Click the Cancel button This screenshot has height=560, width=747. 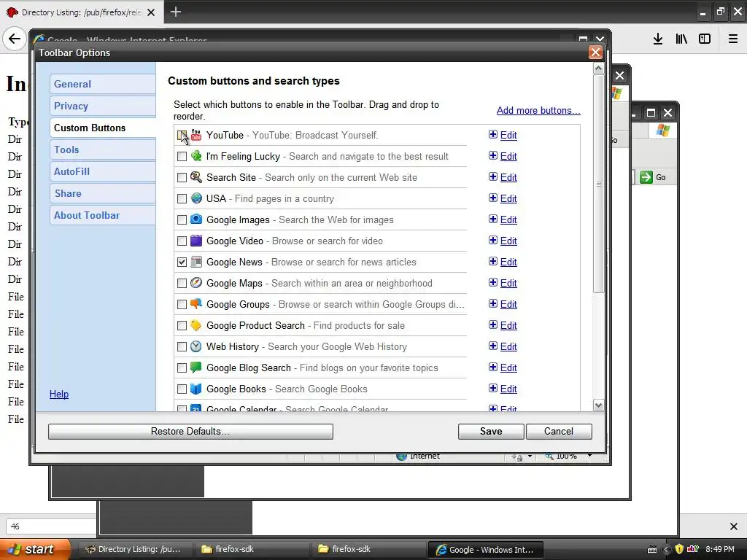pyautogui.click(x=559, y=432)
